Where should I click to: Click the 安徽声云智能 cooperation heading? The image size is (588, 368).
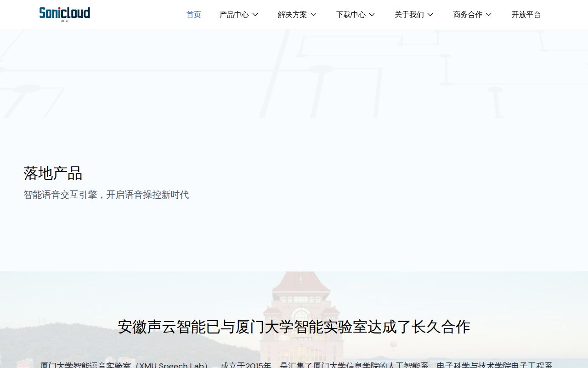click(294, 327)
